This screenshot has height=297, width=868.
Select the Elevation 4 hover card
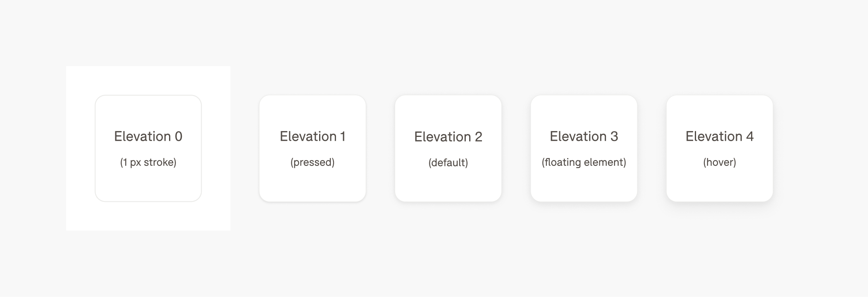tap(720, 148)
